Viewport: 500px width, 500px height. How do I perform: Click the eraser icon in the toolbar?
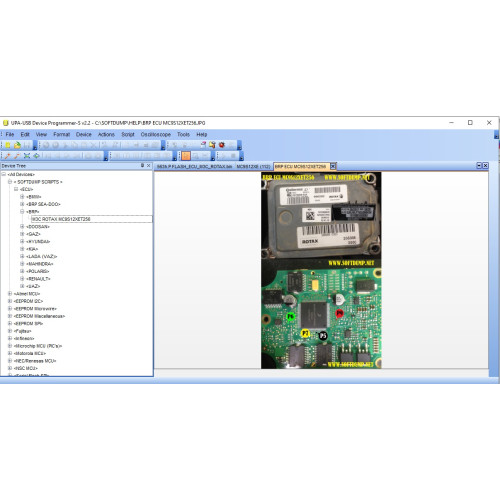[203, 145]
